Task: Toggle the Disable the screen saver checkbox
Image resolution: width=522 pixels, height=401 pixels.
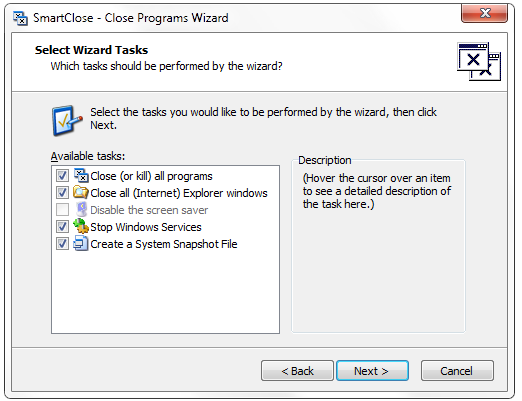Action: tap(62, 210)
